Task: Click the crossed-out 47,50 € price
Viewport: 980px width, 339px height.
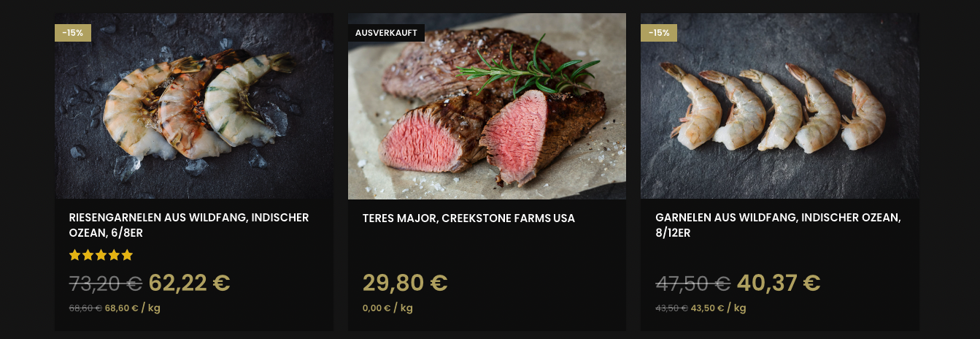Action: [693, 283]
